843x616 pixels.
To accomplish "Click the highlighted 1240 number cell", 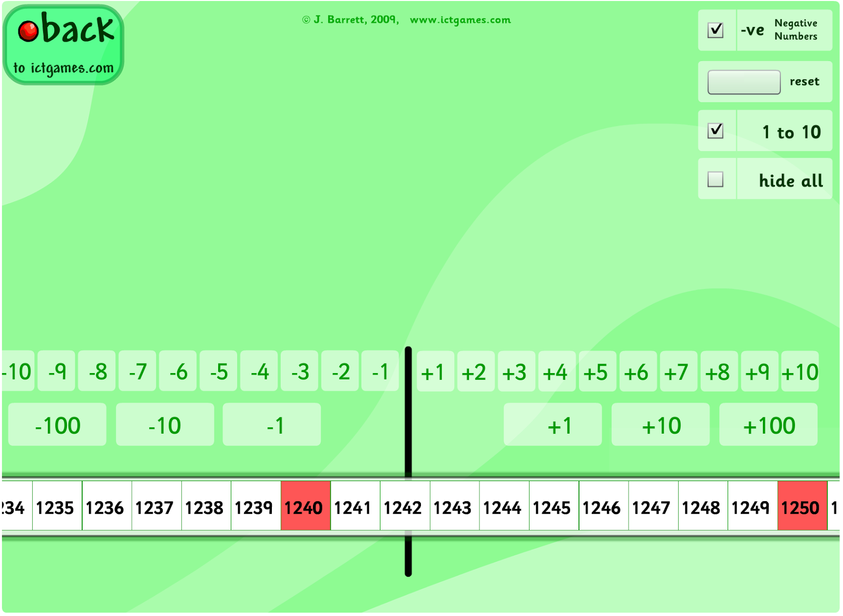I will [x=306, y=506].
